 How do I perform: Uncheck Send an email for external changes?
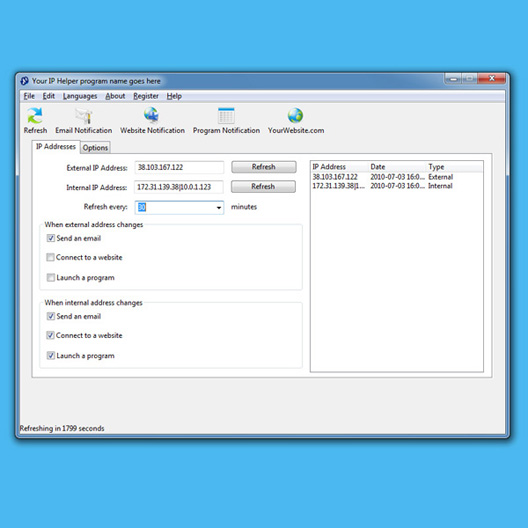(x=51, y=238)
